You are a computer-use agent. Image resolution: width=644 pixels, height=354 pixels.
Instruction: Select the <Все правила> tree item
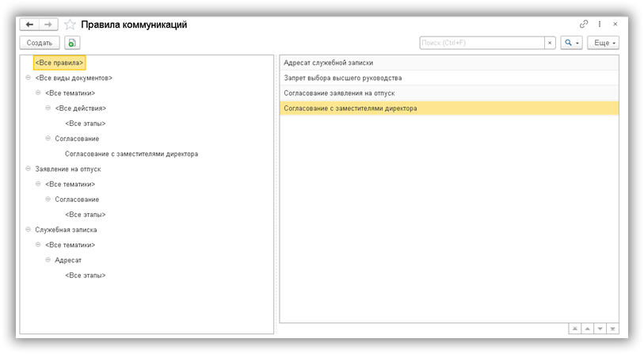pos(59,62)
